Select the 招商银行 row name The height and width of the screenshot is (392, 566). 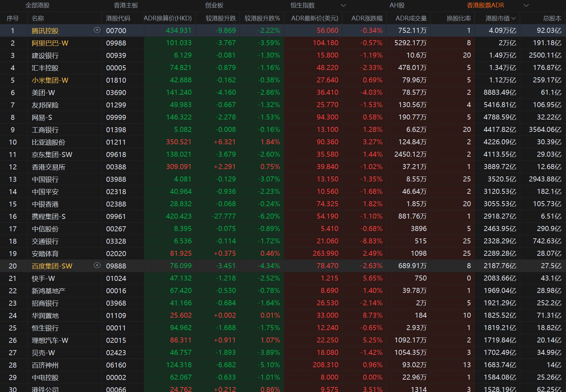click(x=45, y=303)
